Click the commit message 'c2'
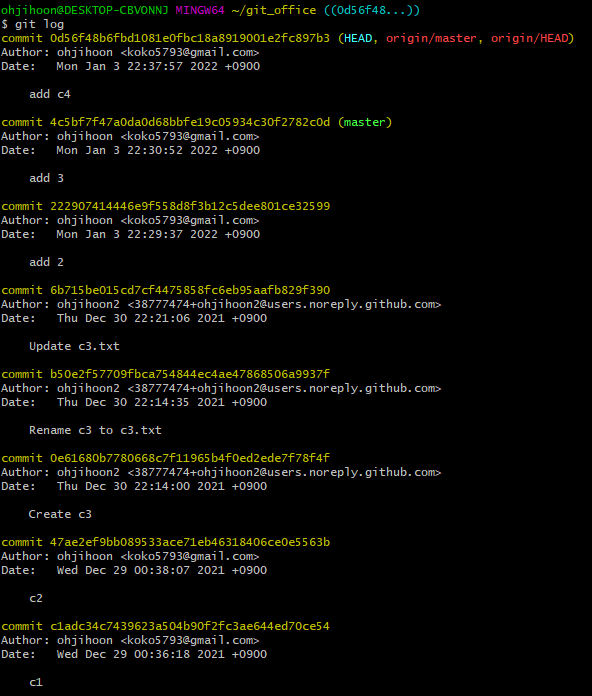 coord(36,598)
